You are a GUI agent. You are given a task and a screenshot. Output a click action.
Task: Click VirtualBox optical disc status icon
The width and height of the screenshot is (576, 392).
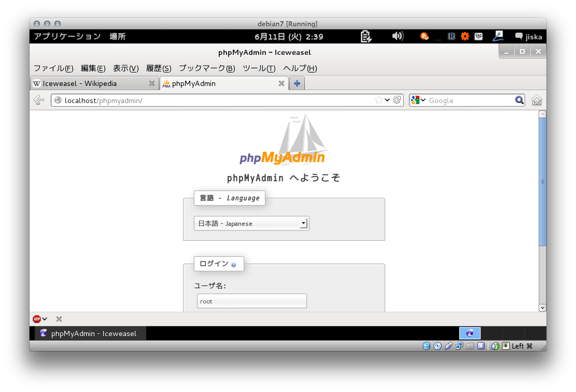click(438, 346)
